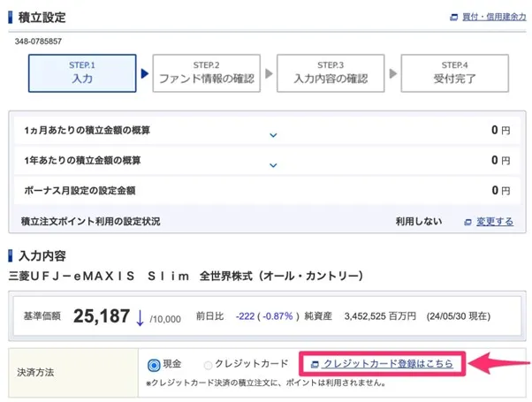This screenshot has height=402, width=532.
Task: Click 変更する link for point settings
Action: (495, 222)
